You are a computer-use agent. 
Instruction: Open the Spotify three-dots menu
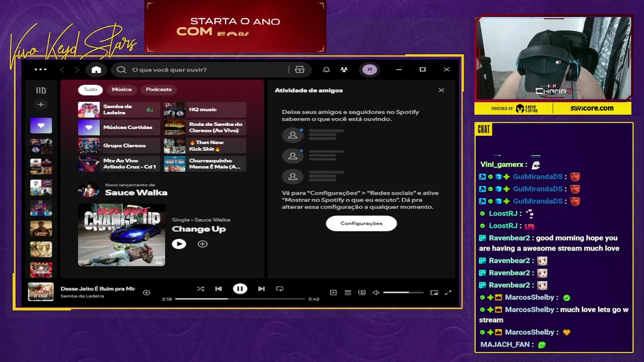[x=40, y=70]
